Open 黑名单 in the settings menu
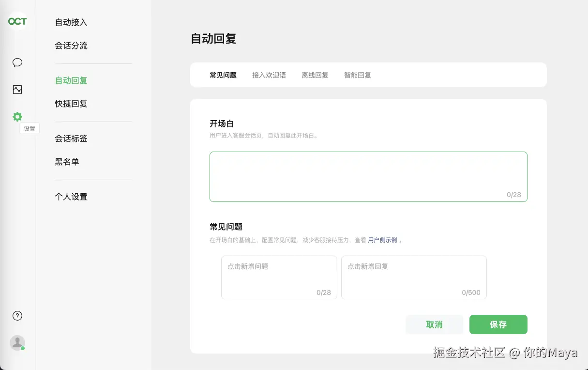The width and height of the screenshot is (588, 370). (67, 162)
